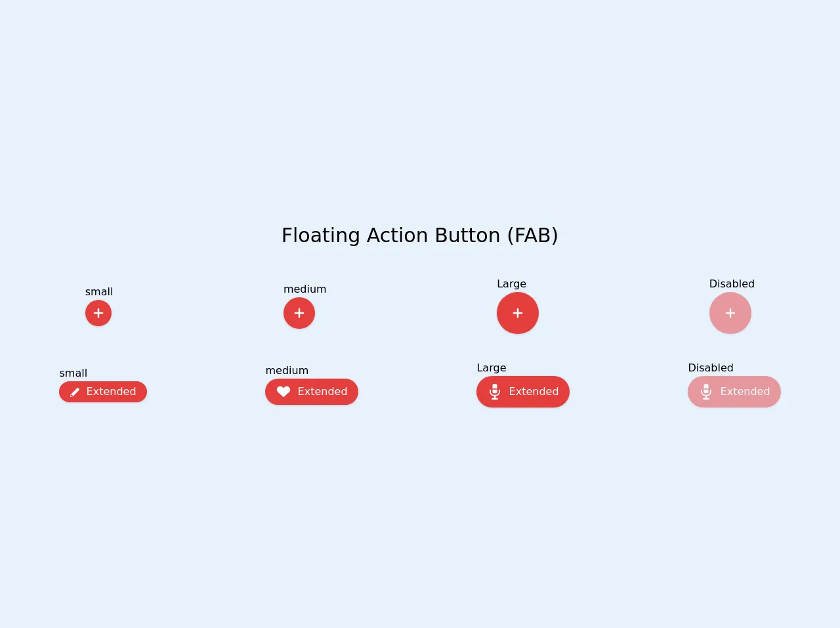The image size is (840, 628).
Task: Click the small label above round plus button
Action: (99, 292)
